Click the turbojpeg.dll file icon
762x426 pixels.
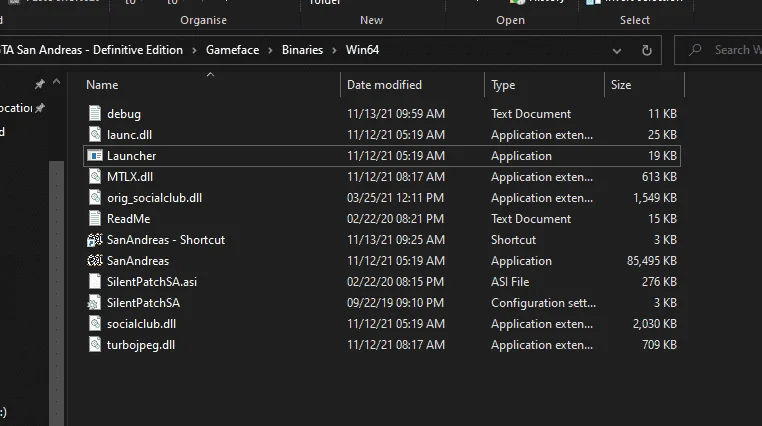[95, 344]
